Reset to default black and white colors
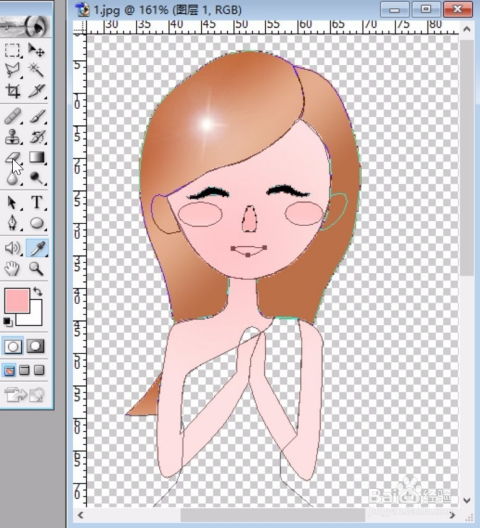The width and height of the screenshot is (480, 528). [7, 322]
